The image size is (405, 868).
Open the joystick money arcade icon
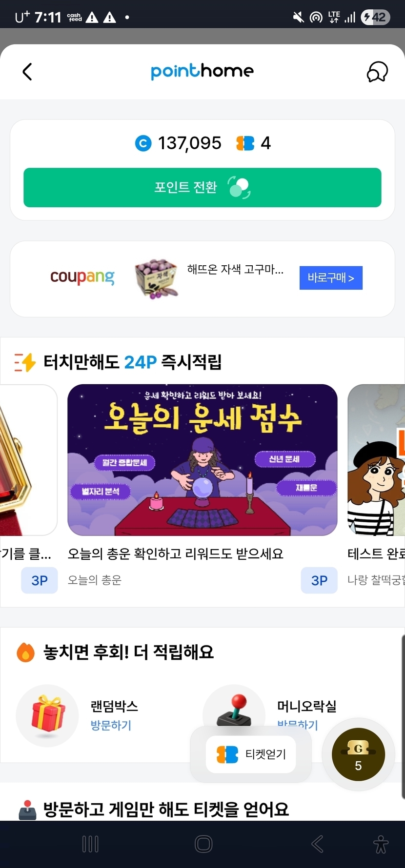coord(234,710)
